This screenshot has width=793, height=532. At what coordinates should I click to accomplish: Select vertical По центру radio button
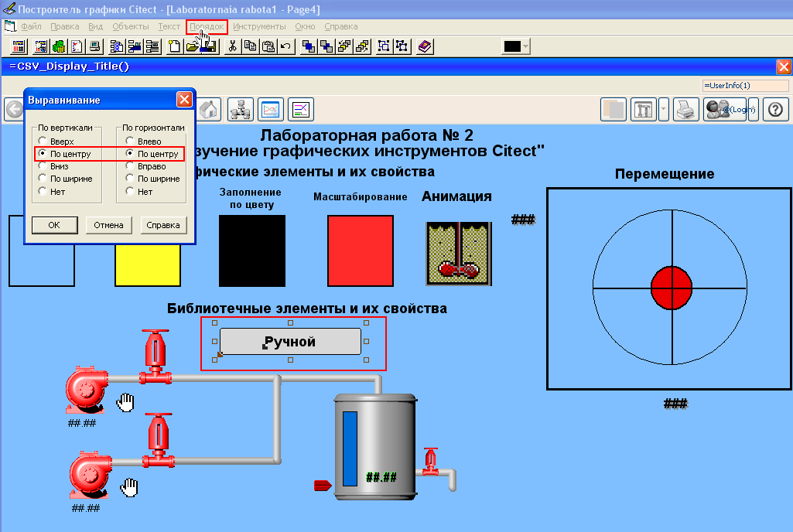point(43,153)
